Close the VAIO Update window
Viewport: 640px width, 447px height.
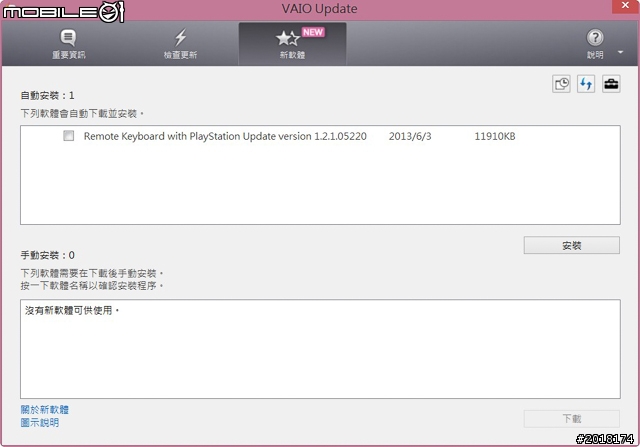coord(625,6)
